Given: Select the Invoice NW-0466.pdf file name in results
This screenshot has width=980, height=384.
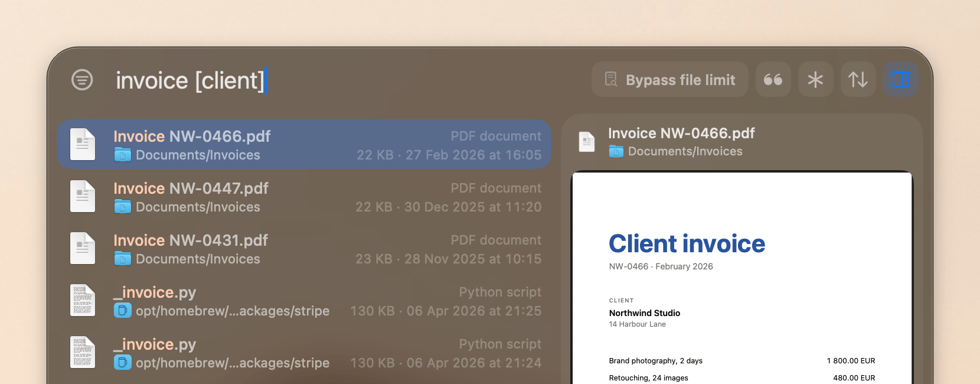Looking at the screenshot, I should click(x=192, y=136).
